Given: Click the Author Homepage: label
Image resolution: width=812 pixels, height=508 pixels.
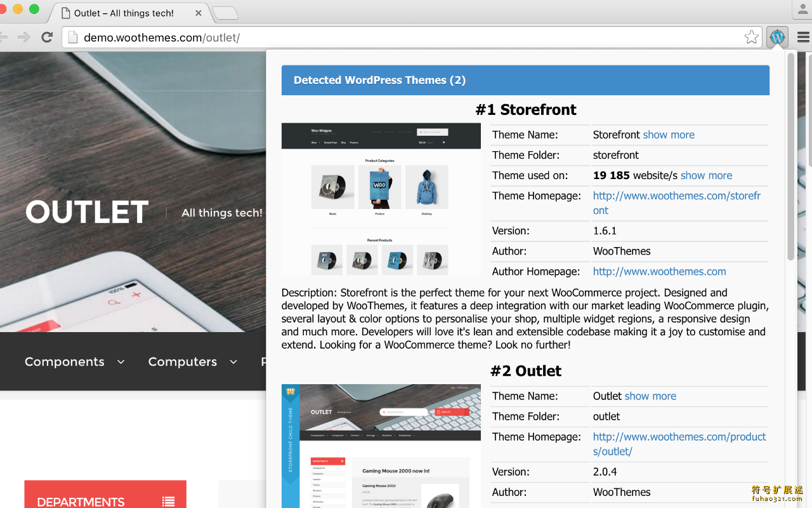Looking at the screenshot, I should point(536,271).
